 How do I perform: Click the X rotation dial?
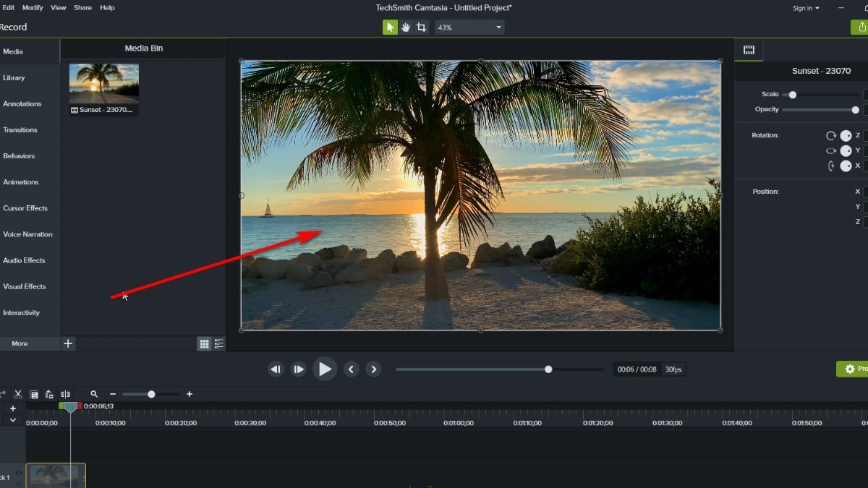[846, 166]
